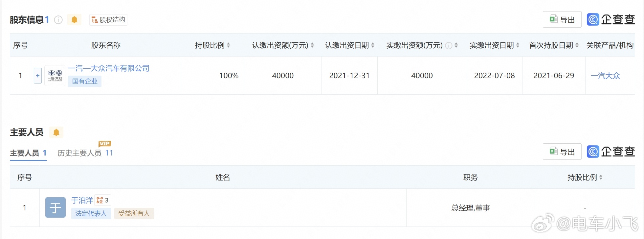The image size is (644, 239).
Task: Click the 于 avatar thumbnail
Action: tap(56, 207)
